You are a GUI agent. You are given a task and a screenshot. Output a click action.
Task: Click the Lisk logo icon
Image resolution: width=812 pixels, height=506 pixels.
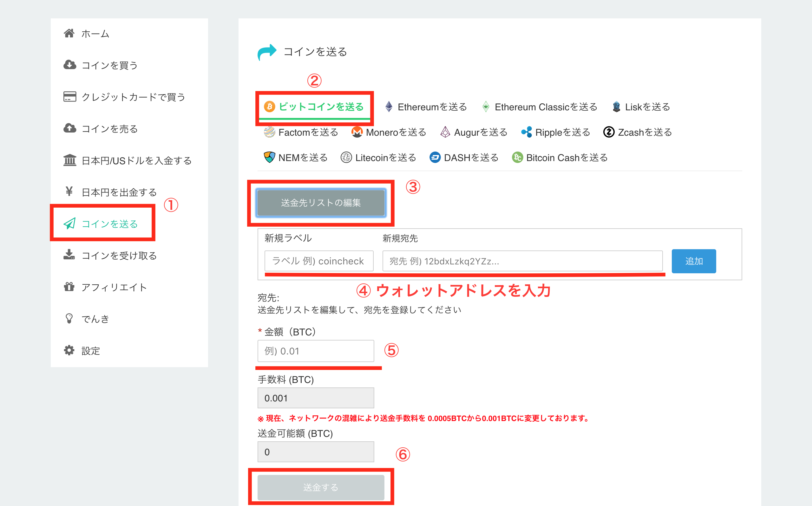tap(616, 107)
